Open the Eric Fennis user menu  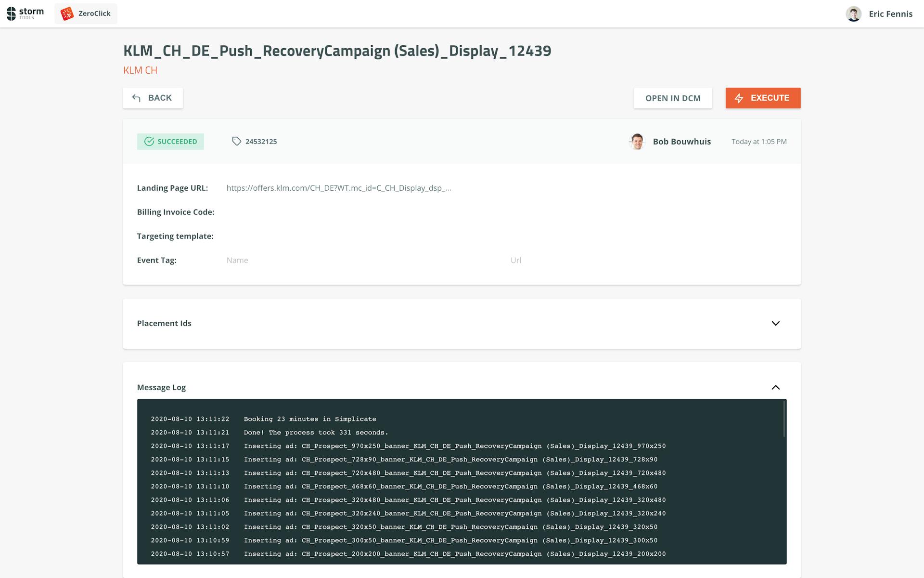[890, 14]
